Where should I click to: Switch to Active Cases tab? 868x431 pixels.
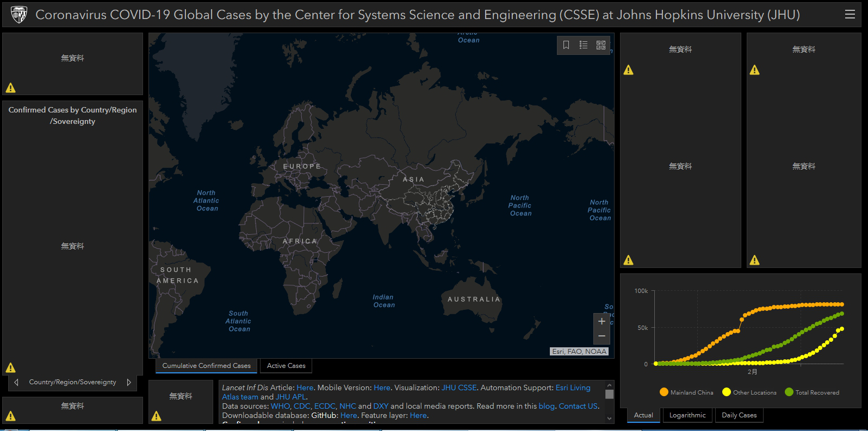point(286,366)
